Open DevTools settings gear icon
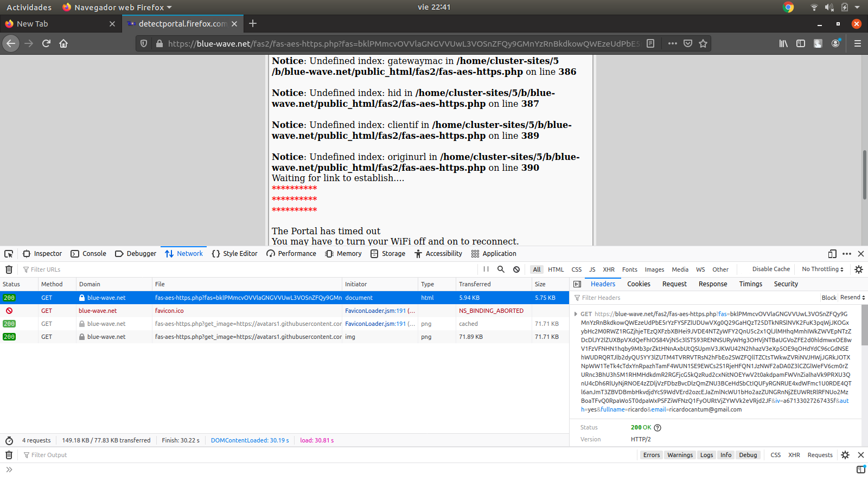The image size is (868, 488). click(858, 269)
